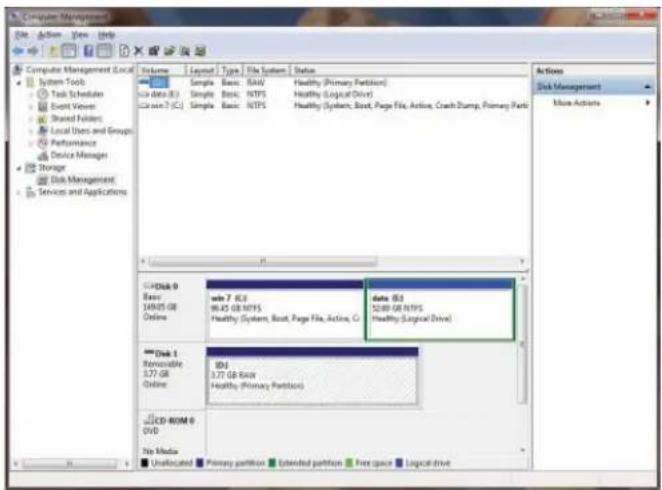Sort by the File System column header
Image resolution: width=662 pixels, height=490 pixels.
click(267, 70)
